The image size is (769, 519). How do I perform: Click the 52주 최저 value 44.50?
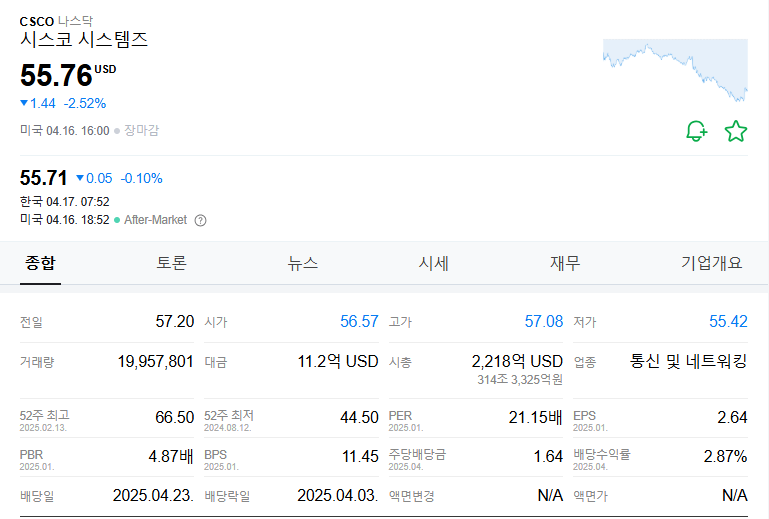pyautogui.click(x=359, y=417)
